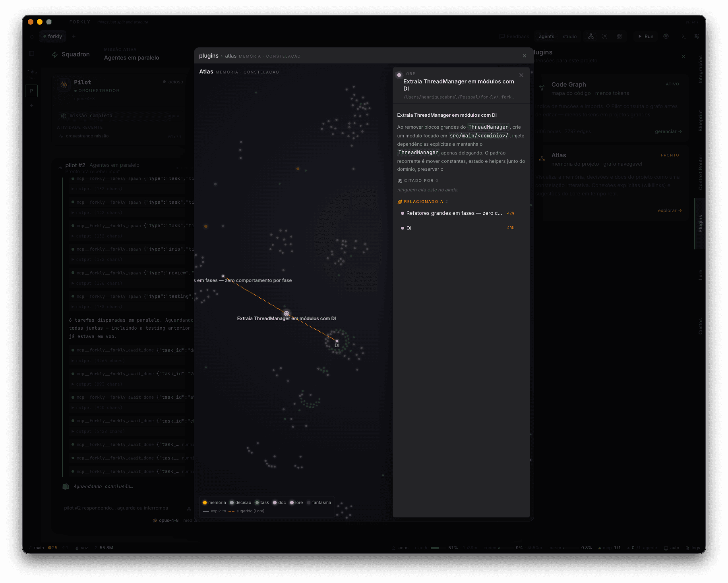Image resolution: width=728 pixels, height=583 pixels.
Task: Click the gerenciar link in Code Graph card
Action: pyautogui.click(x=668, y=131)
